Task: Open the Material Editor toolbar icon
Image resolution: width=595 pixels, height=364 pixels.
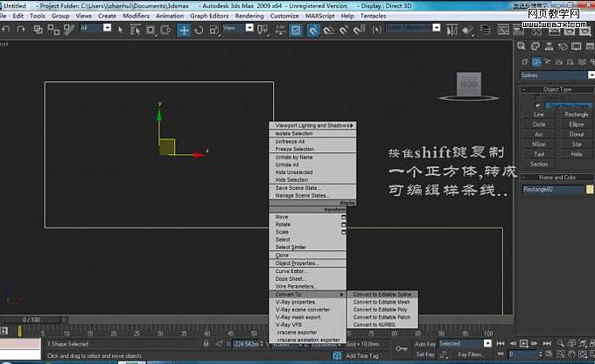Action: point(536,31)
